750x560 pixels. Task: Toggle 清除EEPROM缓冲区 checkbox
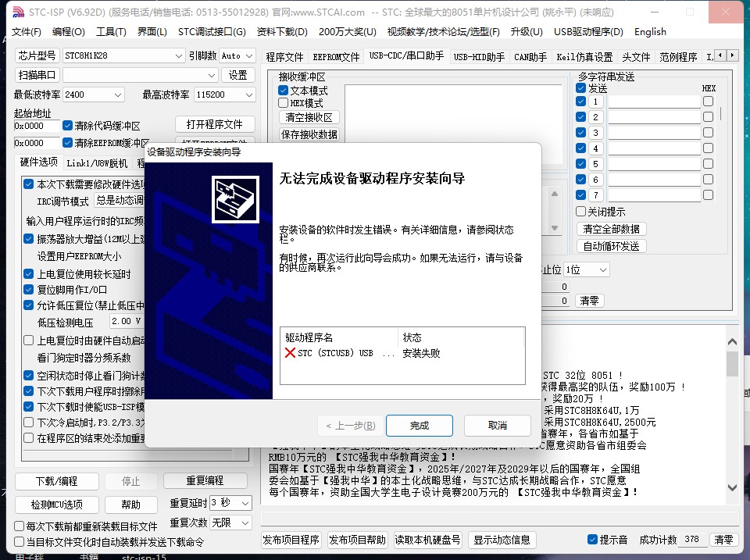[67, 142]
